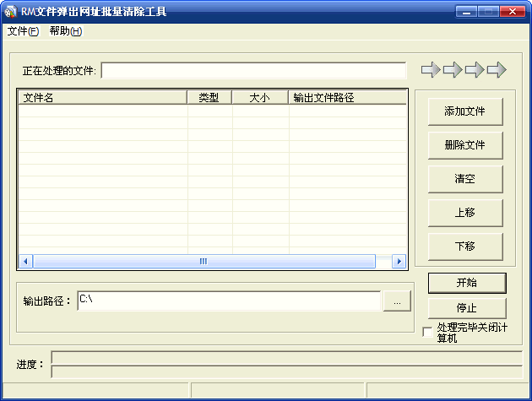Screen dimensions: 532x401
Task: Click the 清空 button to clear the list
Action: point(465,179)
